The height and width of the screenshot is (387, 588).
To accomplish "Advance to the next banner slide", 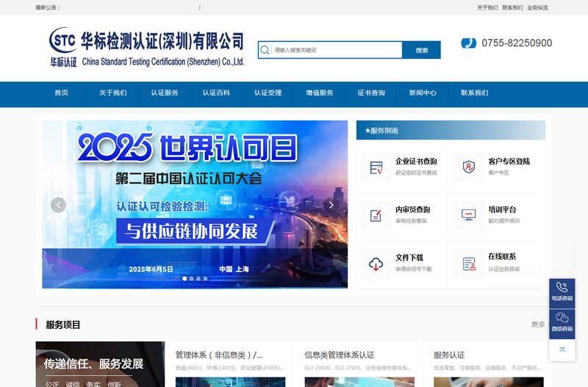I will click(331, 205).
